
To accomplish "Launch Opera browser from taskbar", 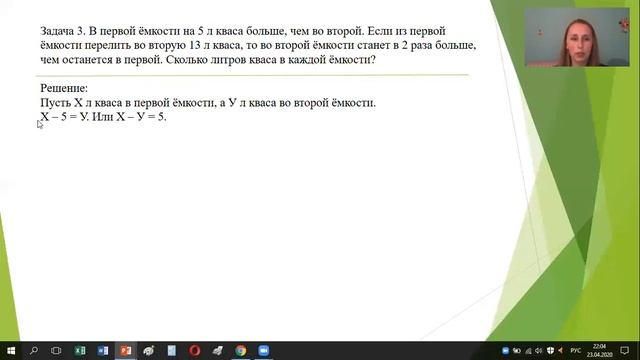I will 195,351.
